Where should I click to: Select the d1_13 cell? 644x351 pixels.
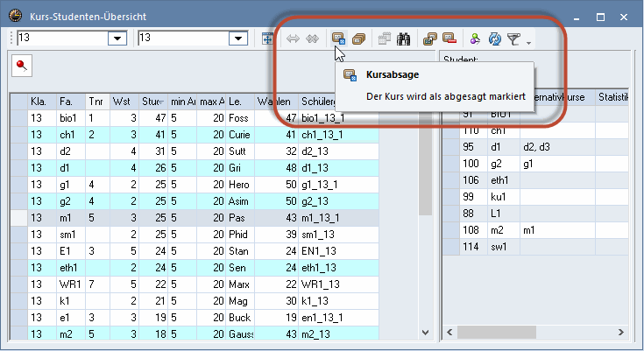click(x=338, y=168)
